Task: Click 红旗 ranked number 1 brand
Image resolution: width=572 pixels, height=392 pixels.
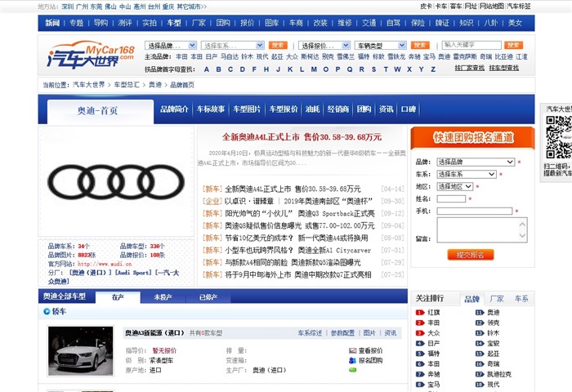Action: click(434, 313)
